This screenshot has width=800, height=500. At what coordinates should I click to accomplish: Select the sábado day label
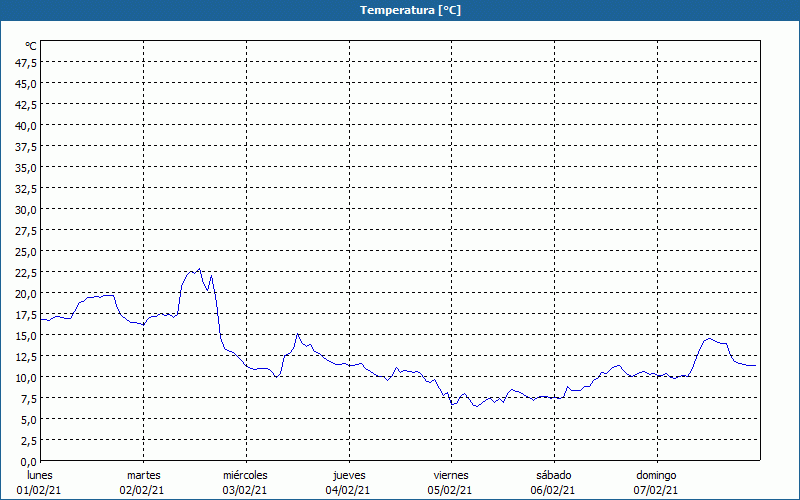(x=553, y=475)
